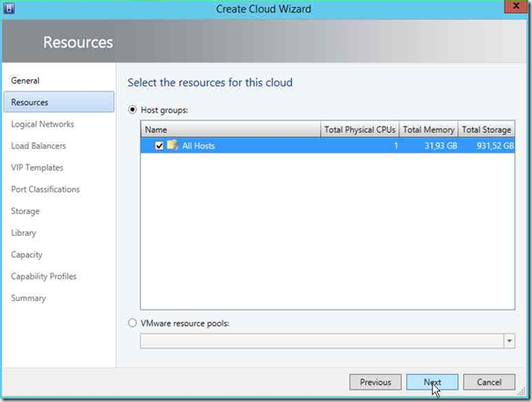The width and height of the screenshot is (532, 402).
Task: Uncheck the All Hosts checkbox
Action: point(159,146)
